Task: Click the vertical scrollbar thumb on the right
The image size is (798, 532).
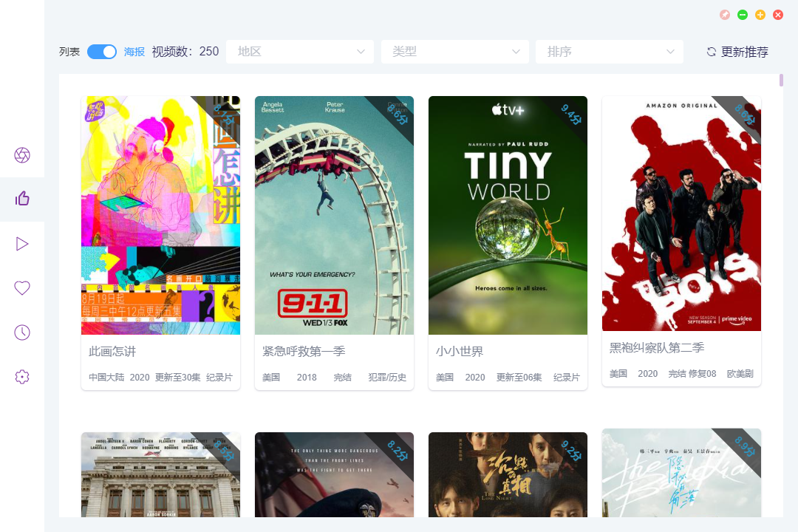Action: tap(781, 80)
